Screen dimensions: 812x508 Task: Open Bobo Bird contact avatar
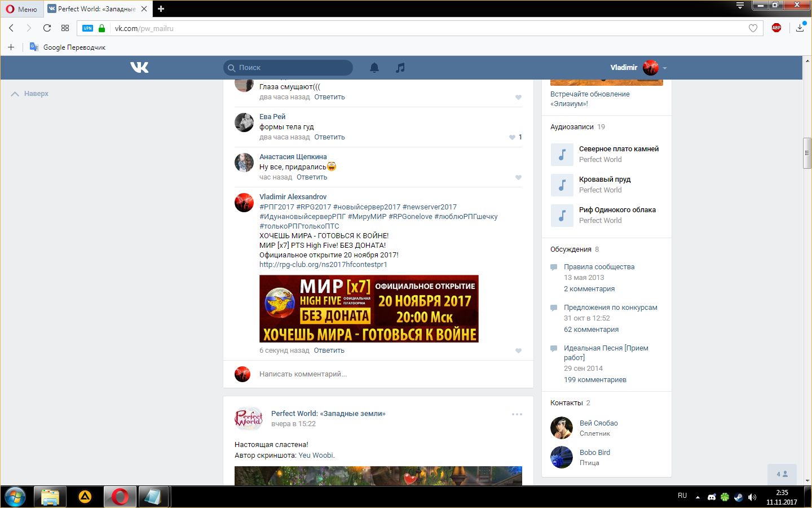562,457
